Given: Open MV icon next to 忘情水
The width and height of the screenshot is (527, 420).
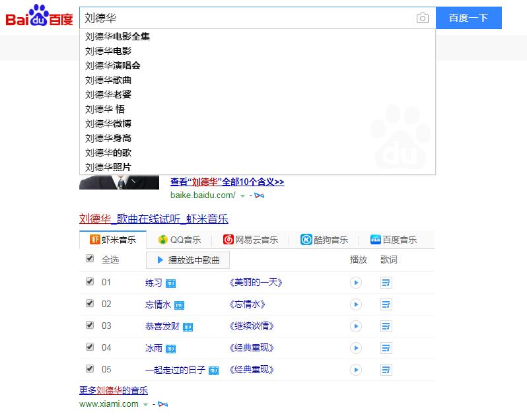Looking at the screenshot, I should pos(179,305).
